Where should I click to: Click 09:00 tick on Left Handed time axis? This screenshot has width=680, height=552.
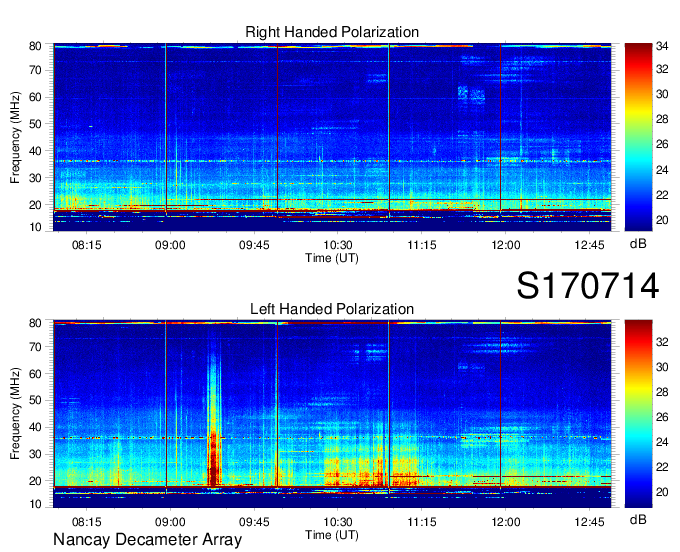[x=170, y=522]
